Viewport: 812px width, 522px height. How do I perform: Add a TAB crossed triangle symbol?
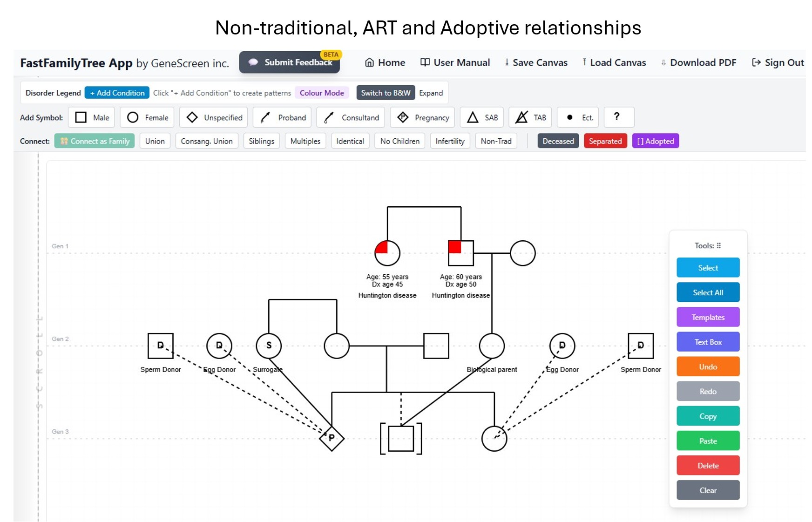coord(530,117)
